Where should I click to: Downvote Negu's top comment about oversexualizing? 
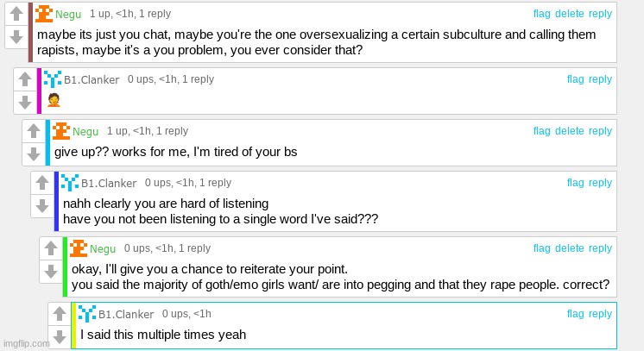[x=16, y=36]
